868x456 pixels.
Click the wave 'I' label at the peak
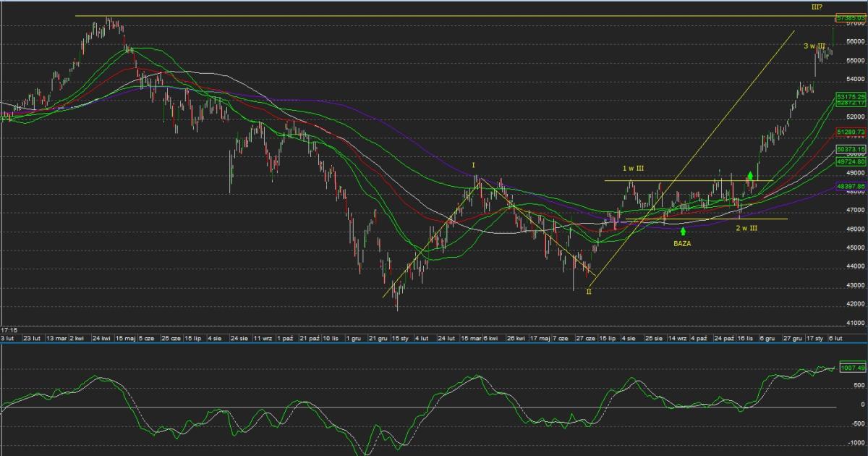[x=474, y=166]
